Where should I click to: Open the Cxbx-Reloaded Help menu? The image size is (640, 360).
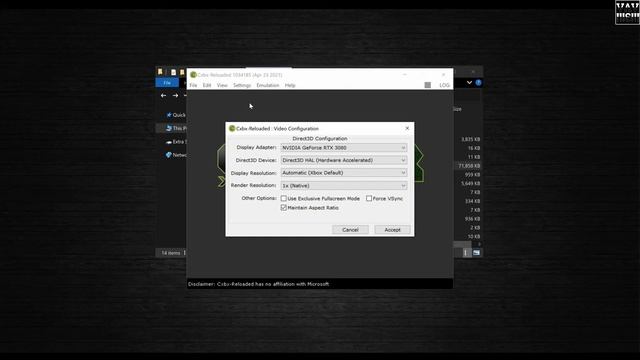290,85
